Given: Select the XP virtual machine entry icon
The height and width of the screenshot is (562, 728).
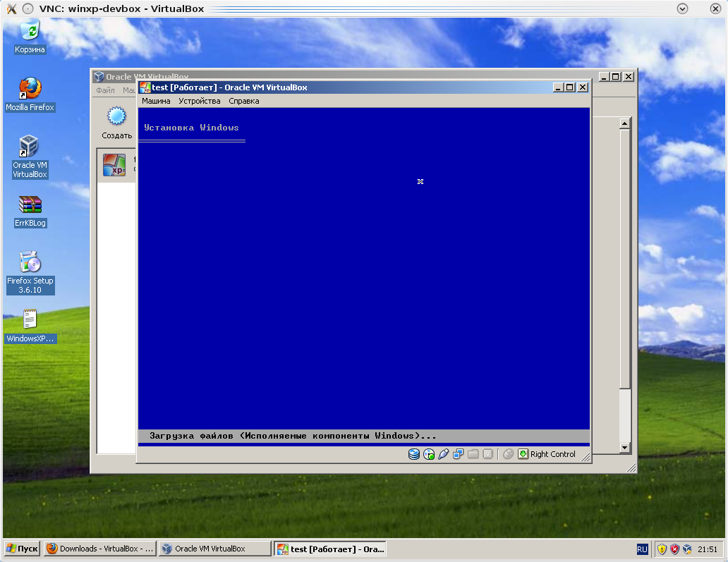Looking at the screenshot, I should (114, 165).
